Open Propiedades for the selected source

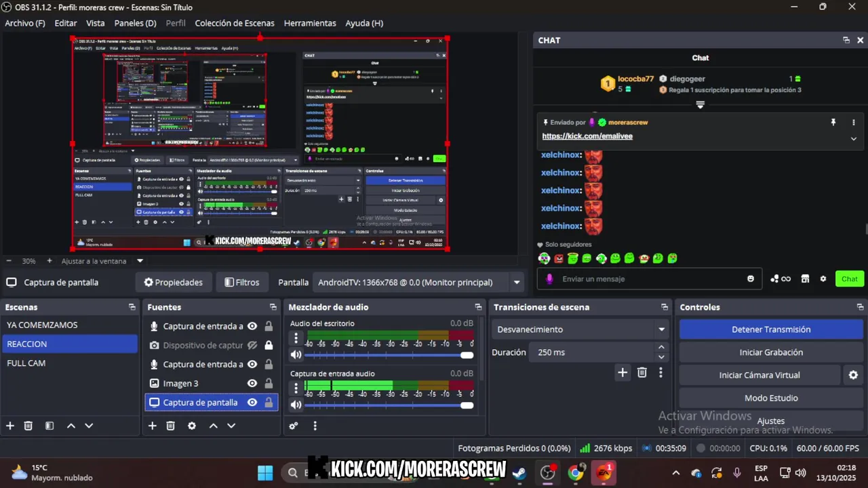click(173, 282)
